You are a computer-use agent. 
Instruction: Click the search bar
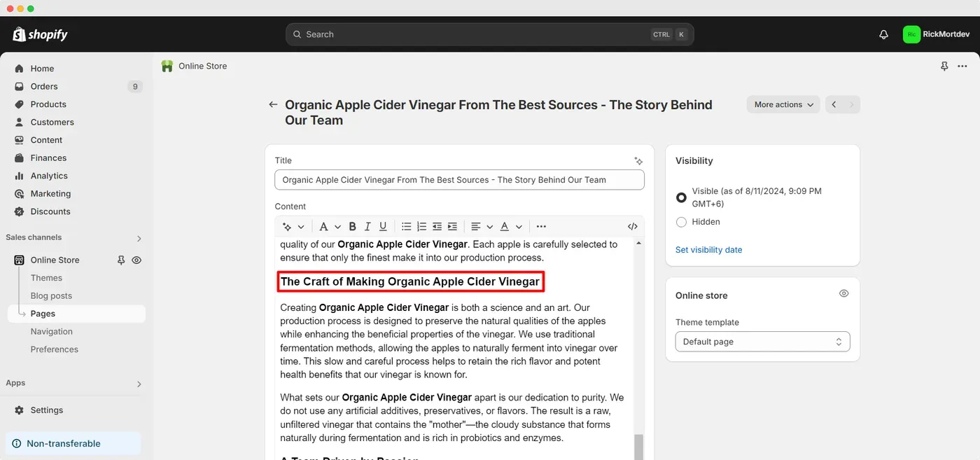click(489, 34)
